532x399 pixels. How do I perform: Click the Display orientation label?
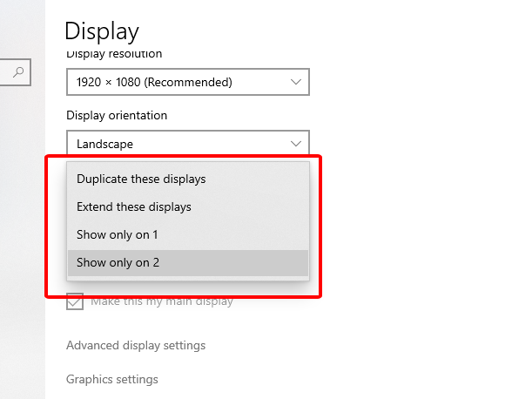117,116
